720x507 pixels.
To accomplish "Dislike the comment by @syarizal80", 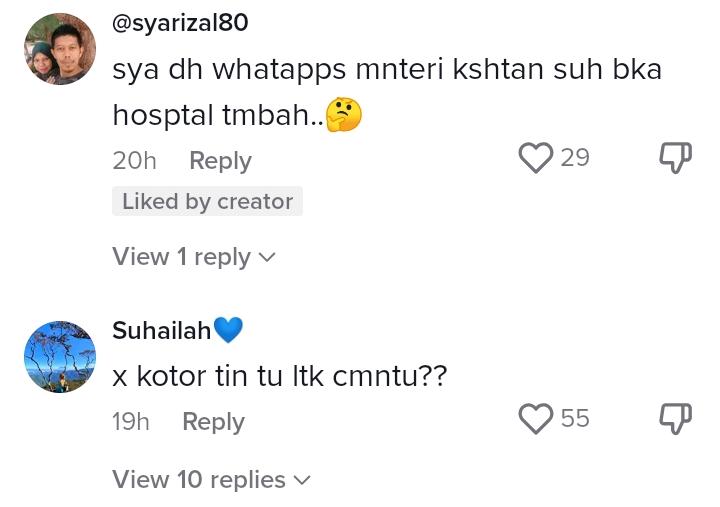I will click(676, 158).
